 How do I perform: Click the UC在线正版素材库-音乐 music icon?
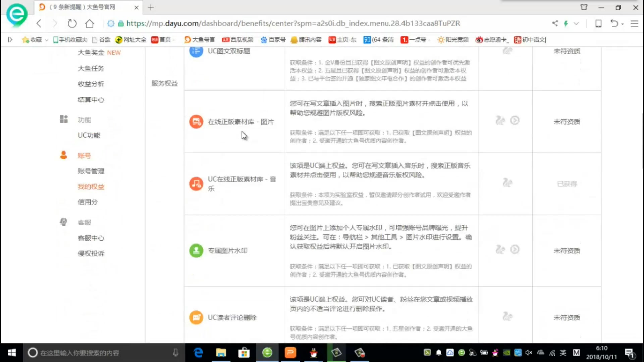click(x=196, y=184)
